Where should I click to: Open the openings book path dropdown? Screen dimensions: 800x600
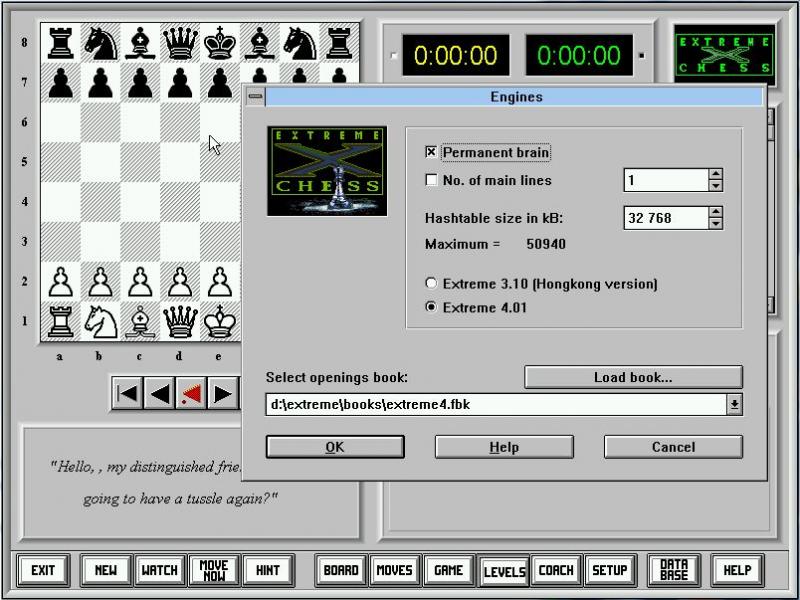(x=734, y=404)
